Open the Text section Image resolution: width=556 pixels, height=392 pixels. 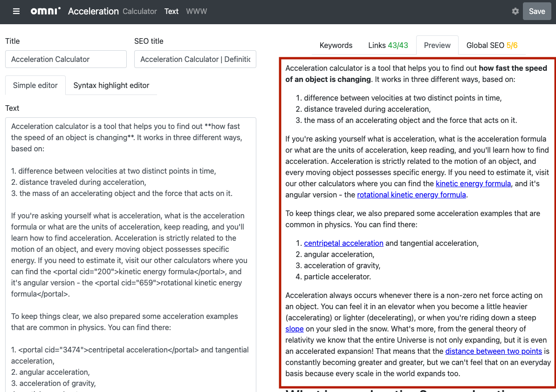click(171, 11)
